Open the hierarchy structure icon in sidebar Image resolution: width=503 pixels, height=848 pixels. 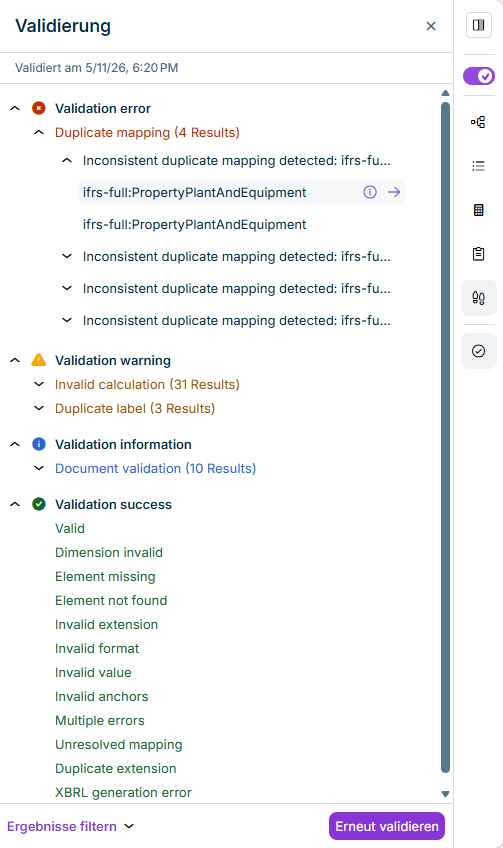pos(479,122)
